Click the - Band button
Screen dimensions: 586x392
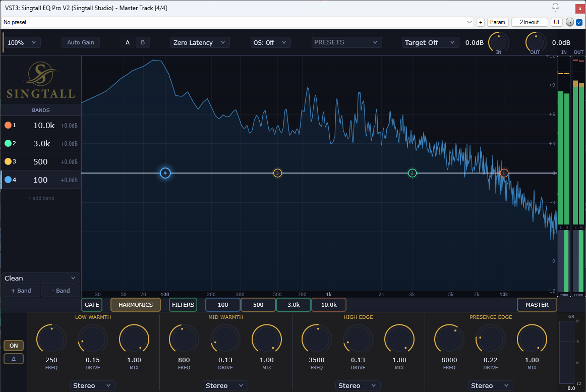61,290
